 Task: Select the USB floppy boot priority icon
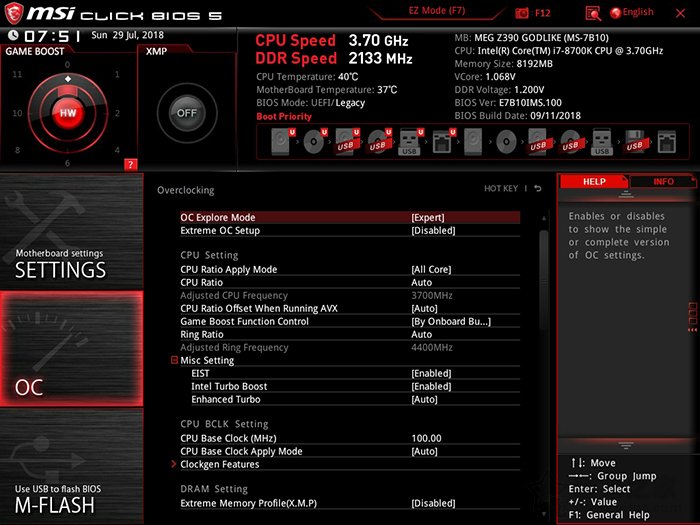click(635, 142)
